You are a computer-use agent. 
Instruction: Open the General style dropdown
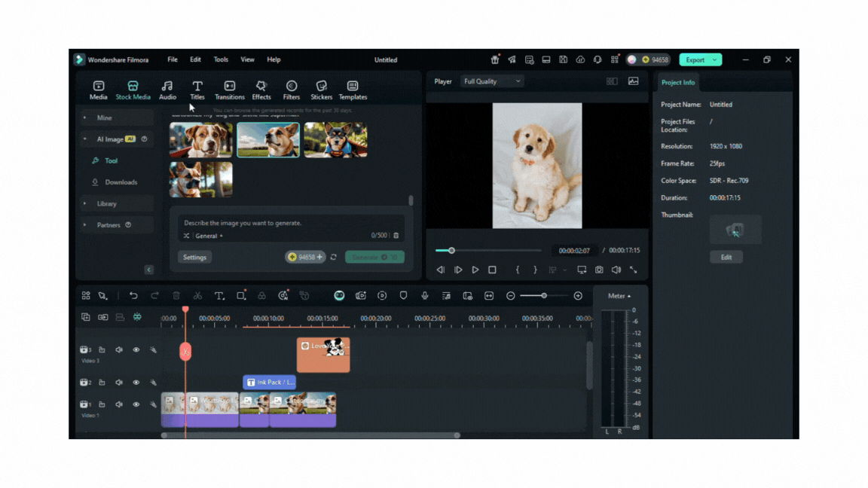[x=209, y=236]
